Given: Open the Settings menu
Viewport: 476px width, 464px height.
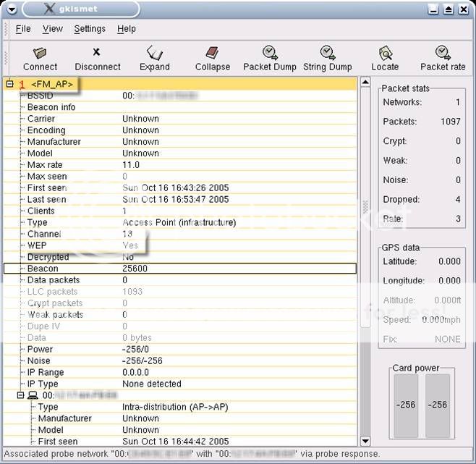Looking at the screenshot, I should coord(90,29).
